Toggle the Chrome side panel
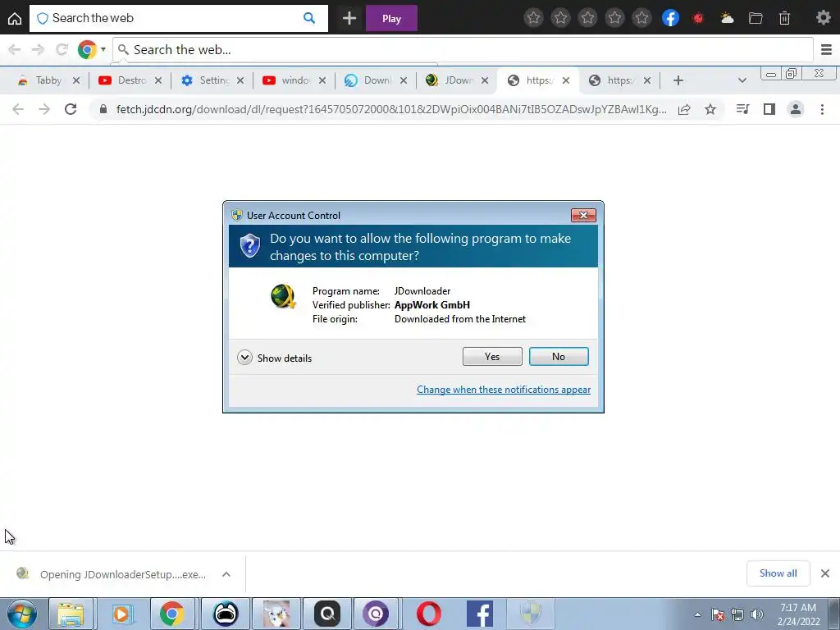Viewport: 840px width, 630px height. (769, 109)
